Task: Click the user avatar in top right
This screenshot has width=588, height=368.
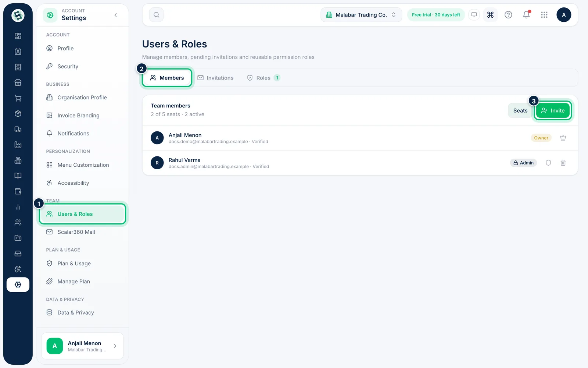Action: tap(564, 15)
